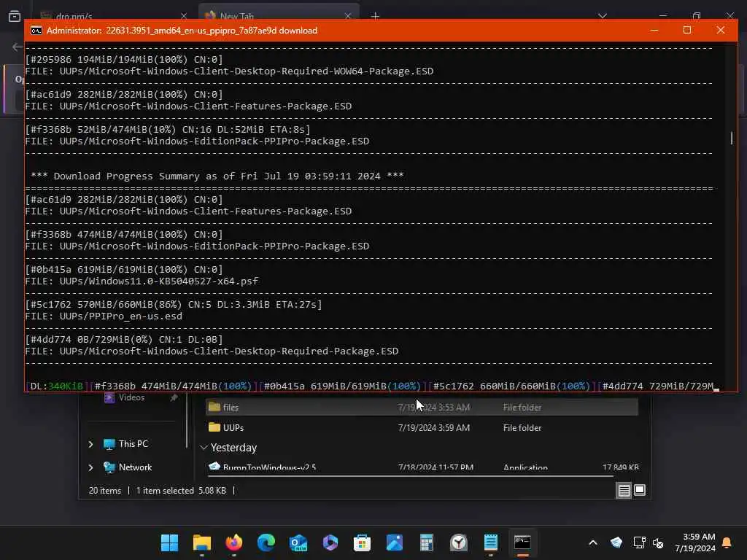Click the notification bell in the system tray
The image size is (747, 560).
point(727,542)
